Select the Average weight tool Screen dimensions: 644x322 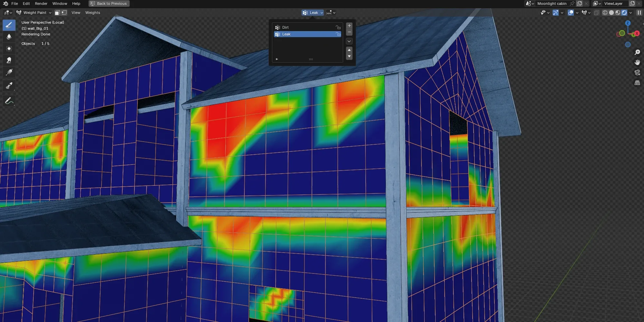pos(9,48)
